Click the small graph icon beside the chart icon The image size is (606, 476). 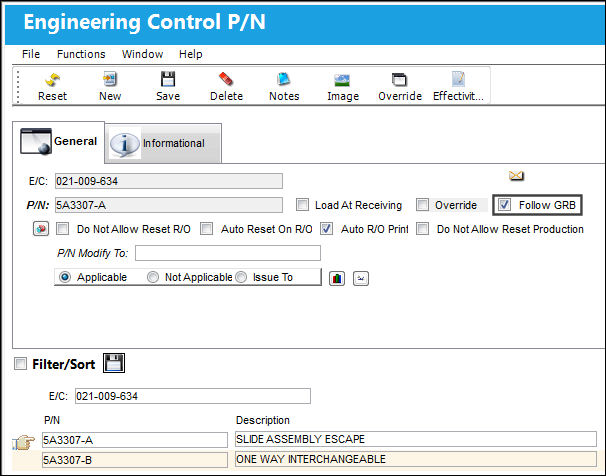pos(361,278)
